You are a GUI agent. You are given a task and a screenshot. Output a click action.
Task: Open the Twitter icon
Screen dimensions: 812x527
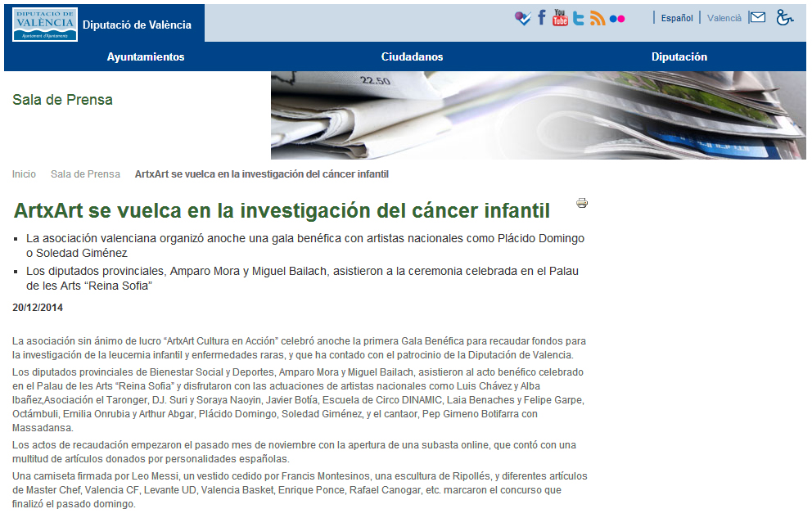(579, 19)
